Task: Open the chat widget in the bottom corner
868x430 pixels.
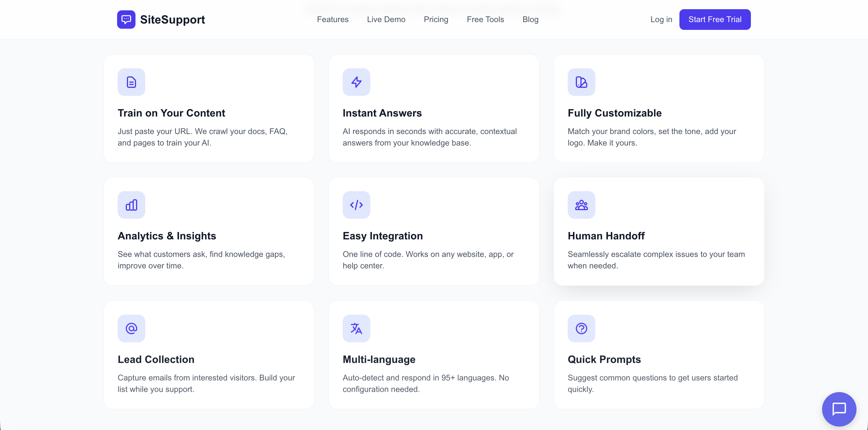Action: pos(839,409)
